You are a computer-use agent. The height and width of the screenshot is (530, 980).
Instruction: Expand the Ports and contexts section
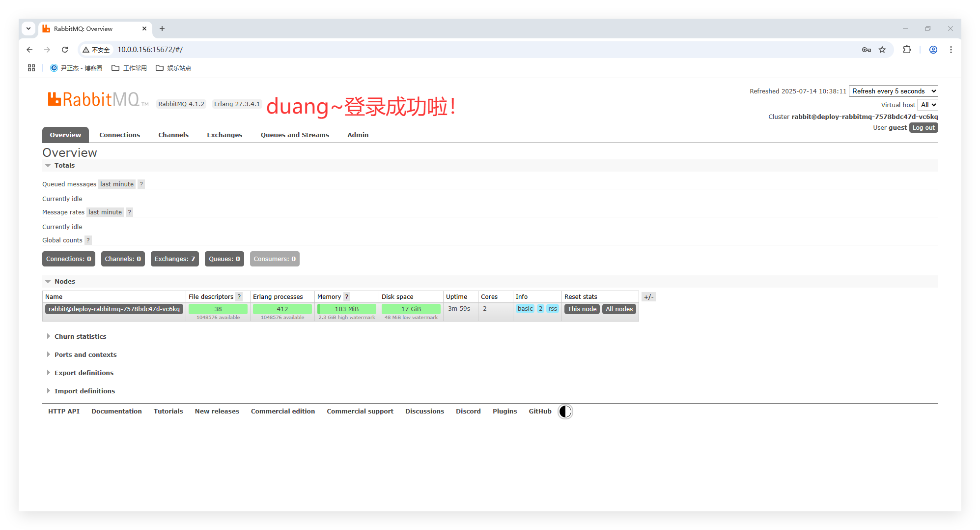(81, 355)
